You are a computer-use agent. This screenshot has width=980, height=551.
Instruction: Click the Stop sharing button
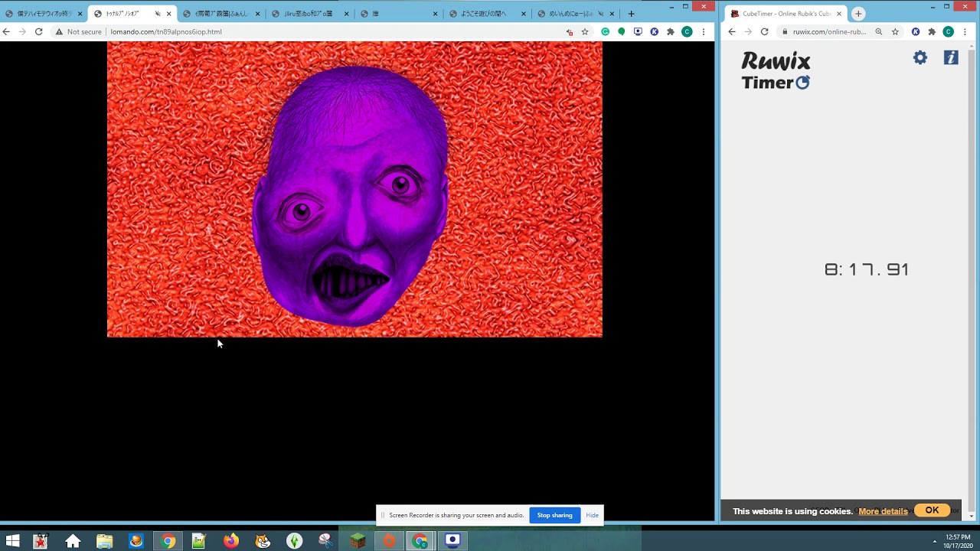pyautogui.click(x=554, y=515)
